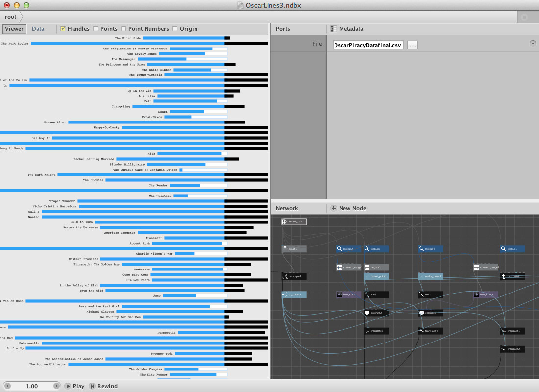Select the translate2 node

tap(513, 349)
